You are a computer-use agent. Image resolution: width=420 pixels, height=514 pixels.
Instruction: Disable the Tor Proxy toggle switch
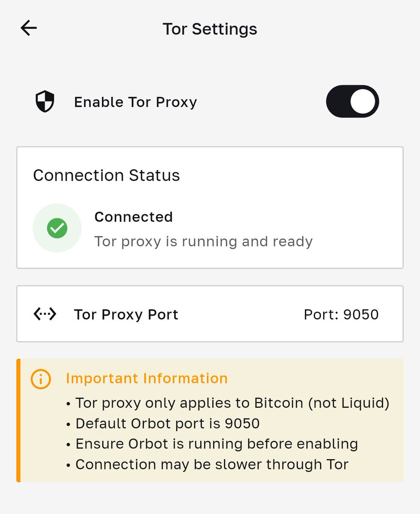pyautogui.click(x=352, y=102)
